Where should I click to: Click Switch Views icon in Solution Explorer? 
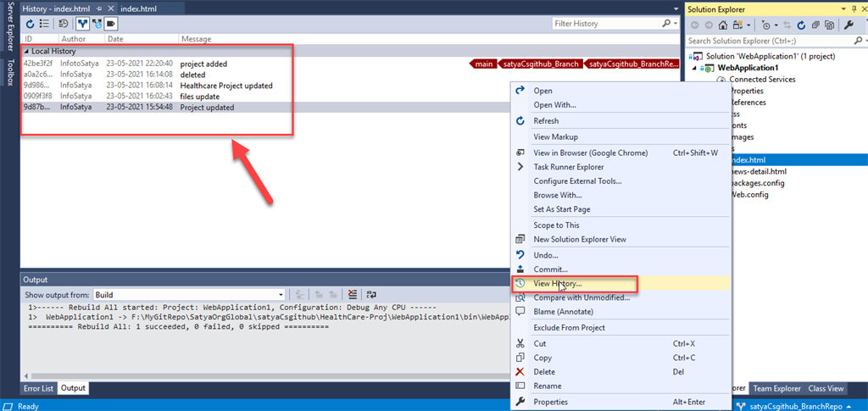point(737,25)
